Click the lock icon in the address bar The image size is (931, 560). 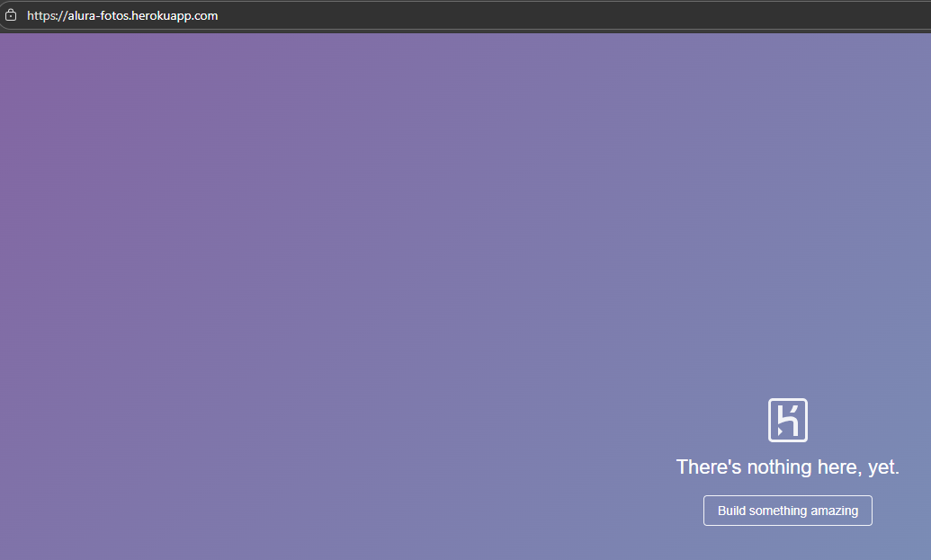click(x=11, y=15)
